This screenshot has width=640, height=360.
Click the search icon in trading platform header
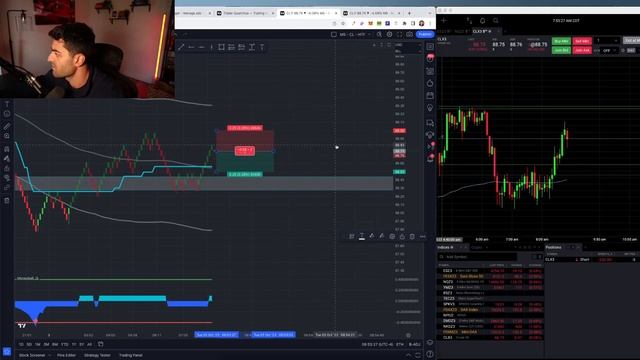coord(496,20)
